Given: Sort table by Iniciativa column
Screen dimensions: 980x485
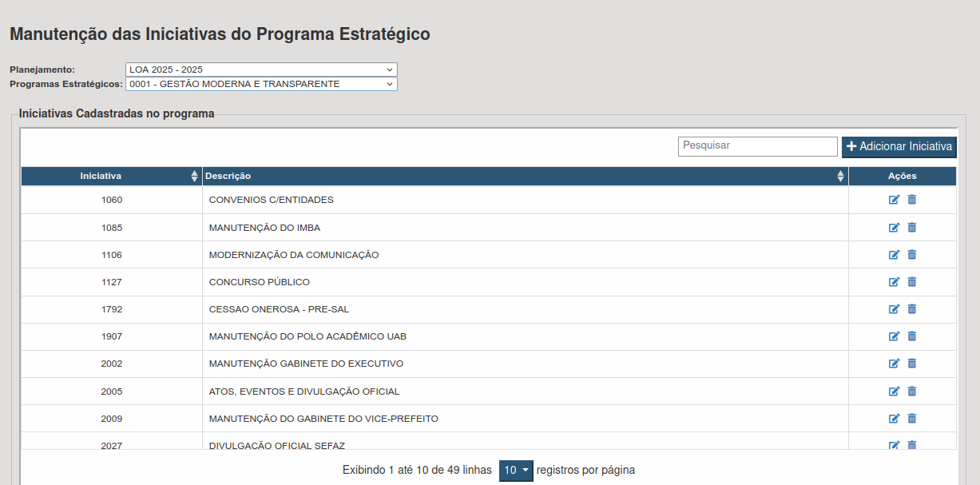Looking at the screenshot, I should [x=112, y=176].
